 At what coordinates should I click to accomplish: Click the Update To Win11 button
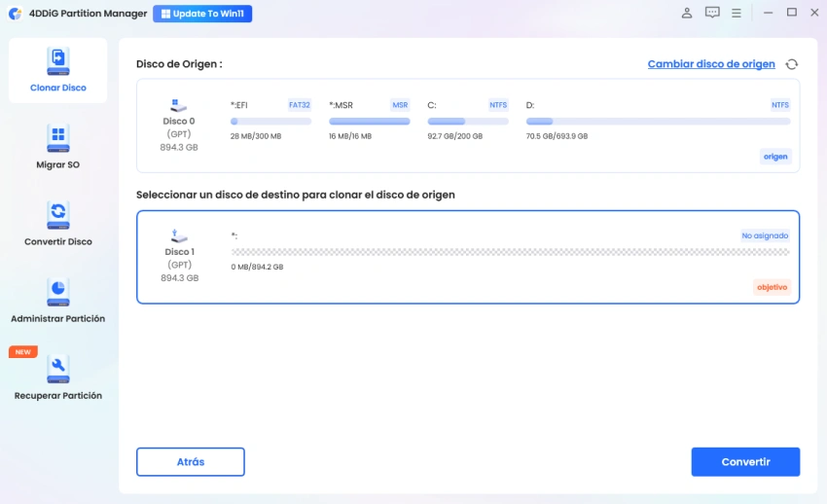(x=202, y=14)
